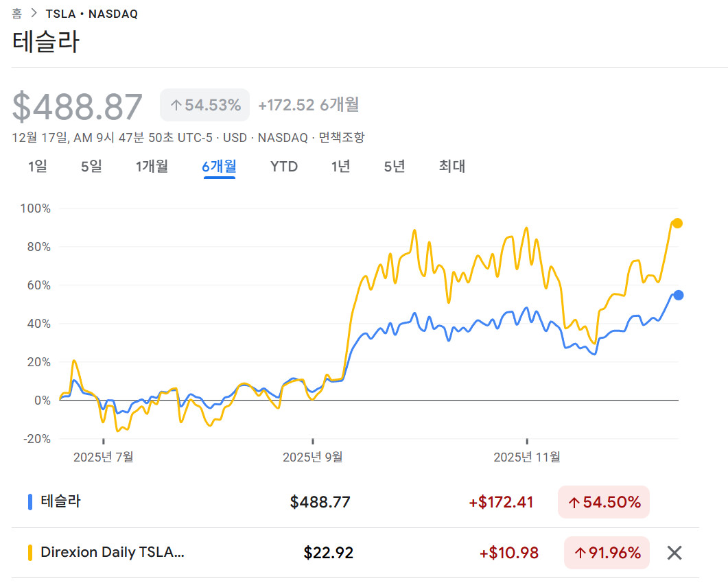Screen dimensions: 728x585
Task: Remove the Direxion Daily TSLA comparison
Action: pyautogui.click(x=674, y=553)
